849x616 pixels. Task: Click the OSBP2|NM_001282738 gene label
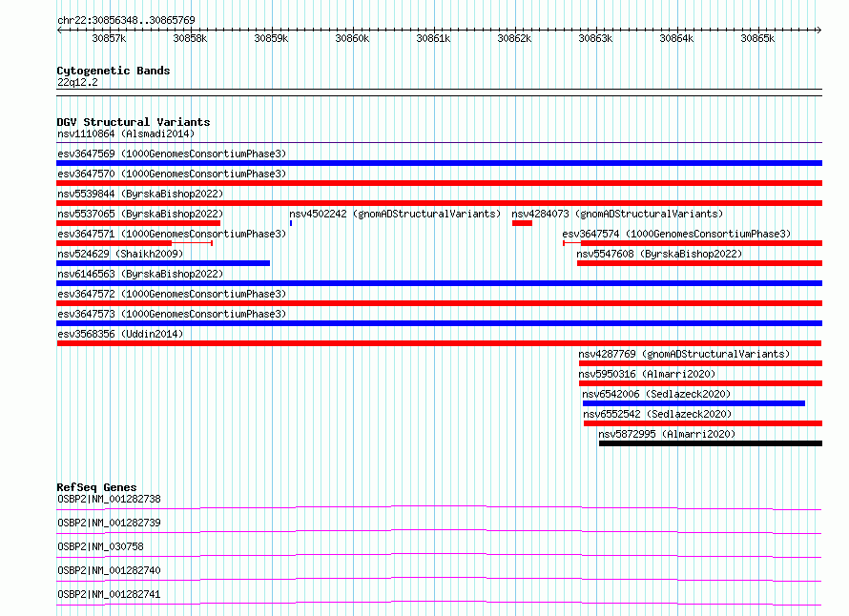109,499
